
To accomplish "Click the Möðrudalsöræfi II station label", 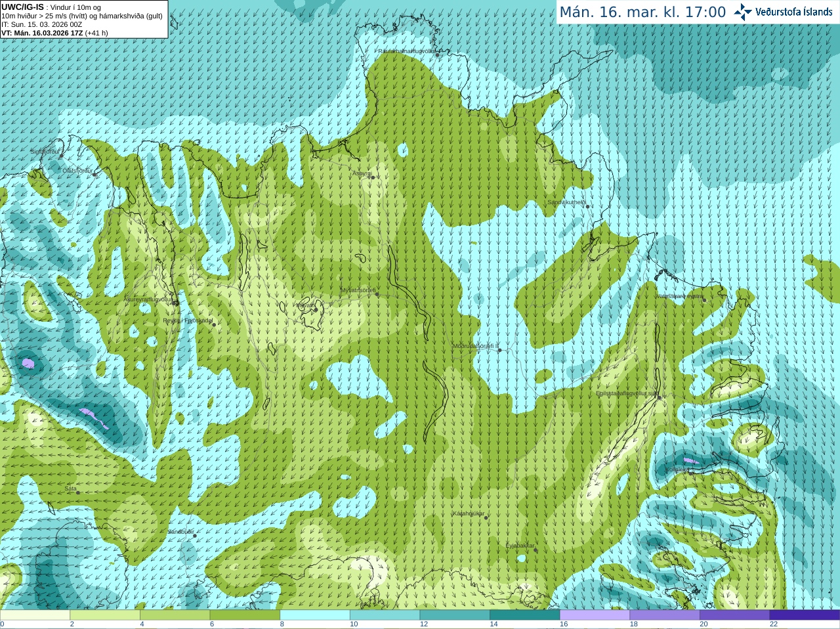I will coord(476,346).
